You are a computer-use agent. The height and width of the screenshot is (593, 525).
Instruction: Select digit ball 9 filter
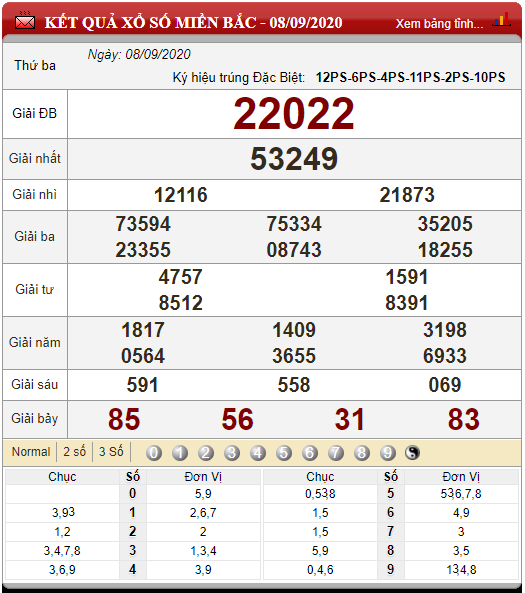[x=388, y=453]
